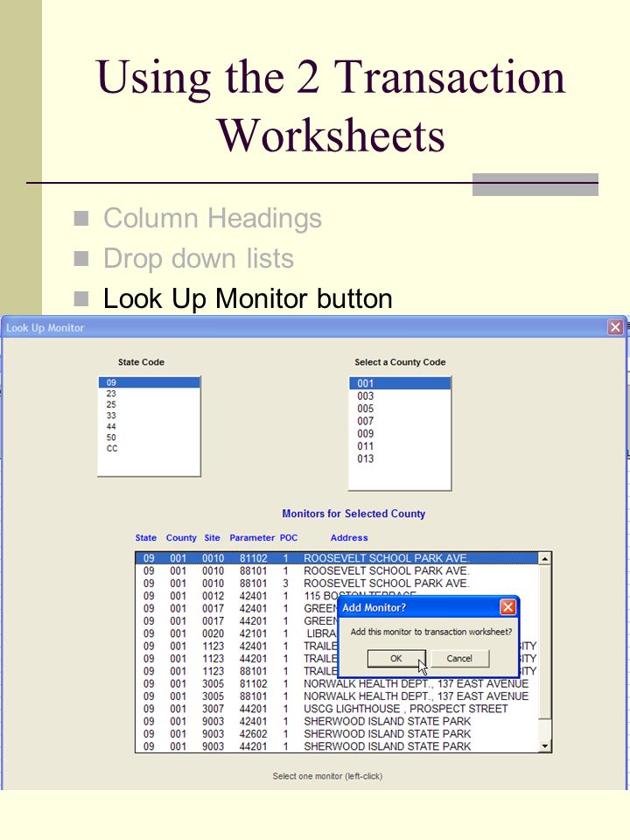Viewport: 630px width, 840px height.
Task: Select state code 50
Action: 149,437
